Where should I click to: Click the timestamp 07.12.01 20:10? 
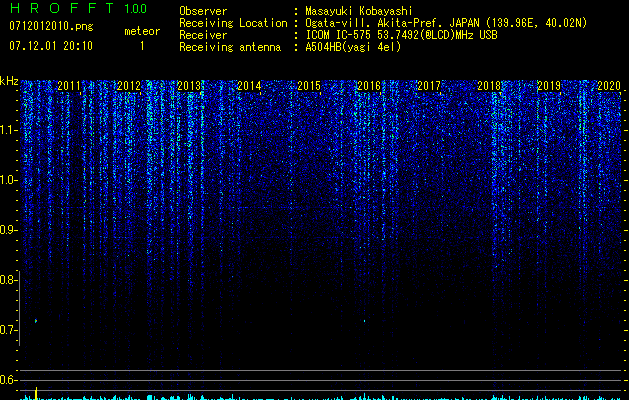[51, 46]
